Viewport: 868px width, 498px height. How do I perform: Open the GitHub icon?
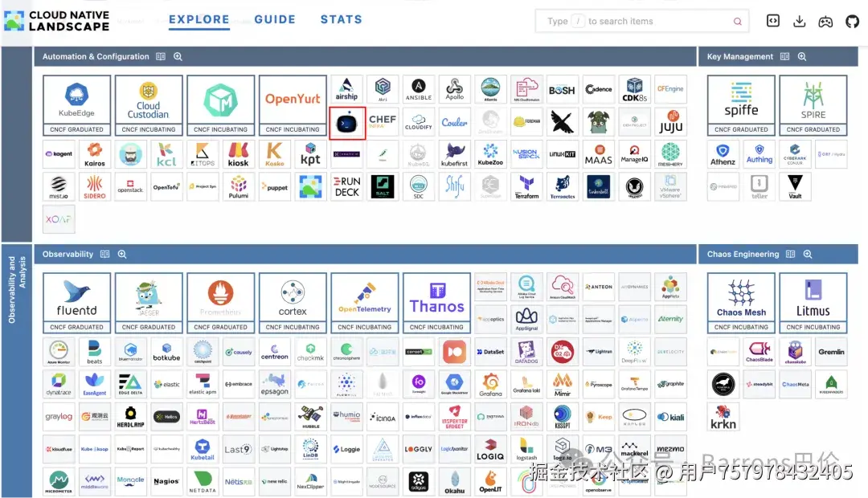853,22
